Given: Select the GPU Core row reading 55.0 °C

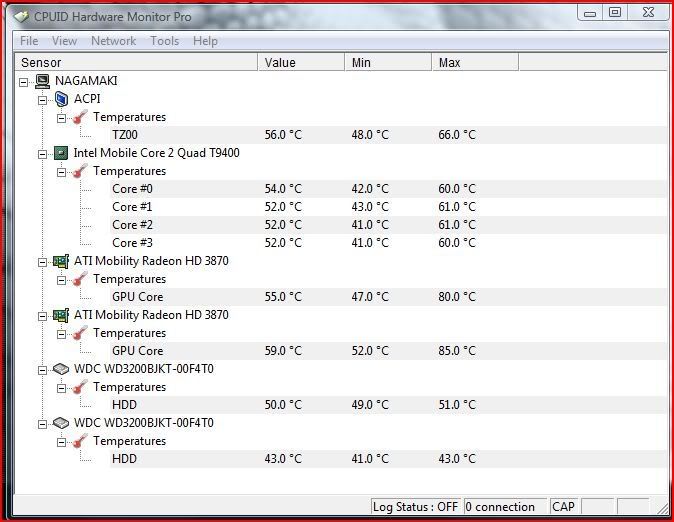Looking at the screenshot, I should click(x=388, y=297).
